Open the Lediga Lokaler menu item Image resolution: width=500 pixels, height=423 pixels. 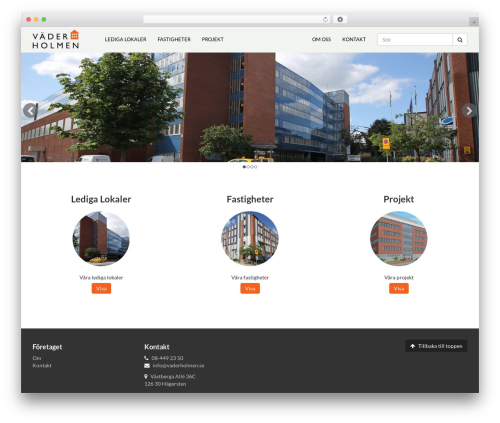[125, 39]
